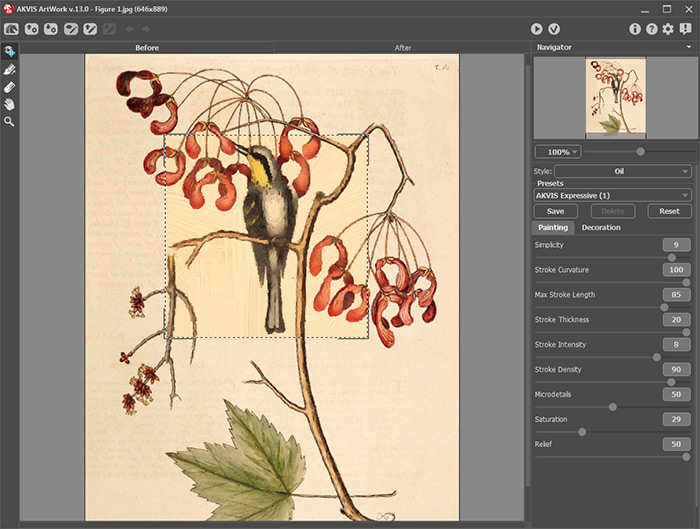Apply result with the checkmark button
The image size is (700, 529).
pos(553,29)
